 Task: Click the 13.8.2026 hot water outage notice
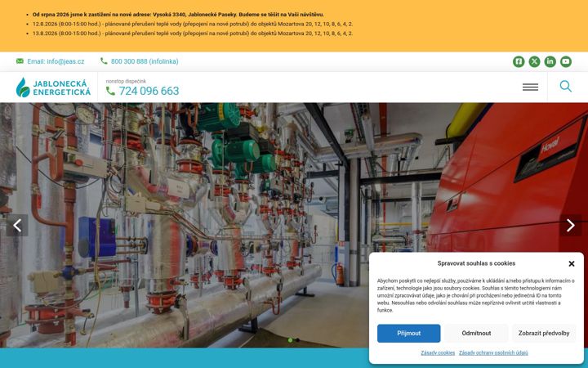193,34
